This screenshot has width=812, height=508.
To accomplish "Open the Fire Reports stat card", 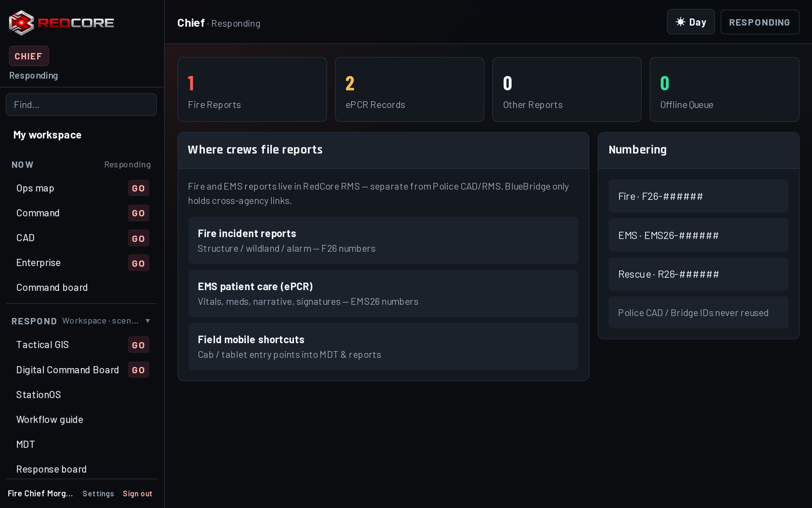I will point(252,90).
